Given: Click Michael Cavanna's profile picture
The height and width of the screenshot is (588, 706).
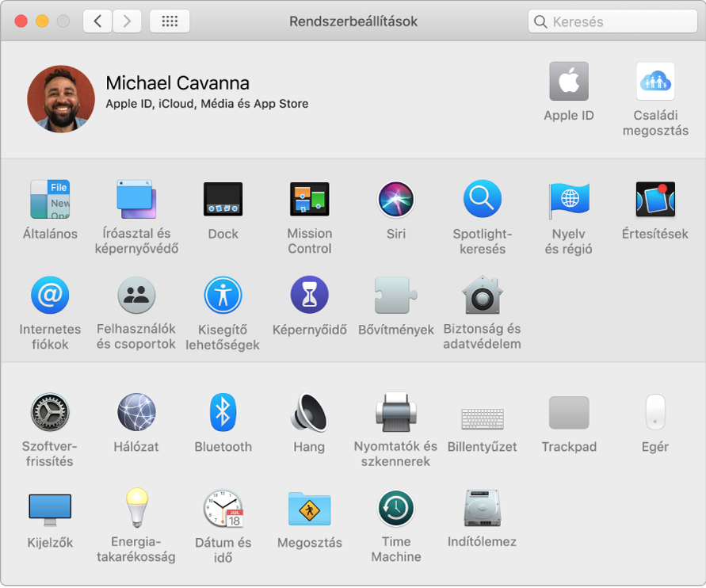Looking at the screenshot, I should [x=61, y=98].
